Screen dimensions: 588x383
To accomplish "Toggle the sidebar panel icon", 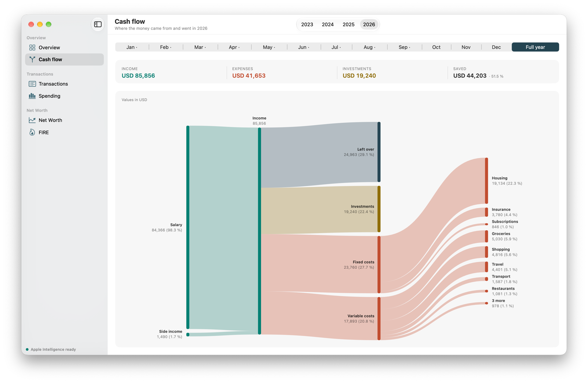I will coord(98,24).
